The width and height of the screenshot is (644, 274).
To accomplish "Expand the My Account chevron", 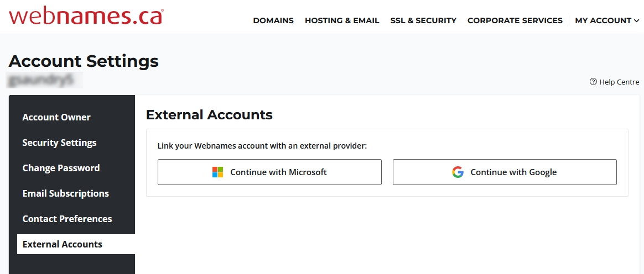I will 637,20.
